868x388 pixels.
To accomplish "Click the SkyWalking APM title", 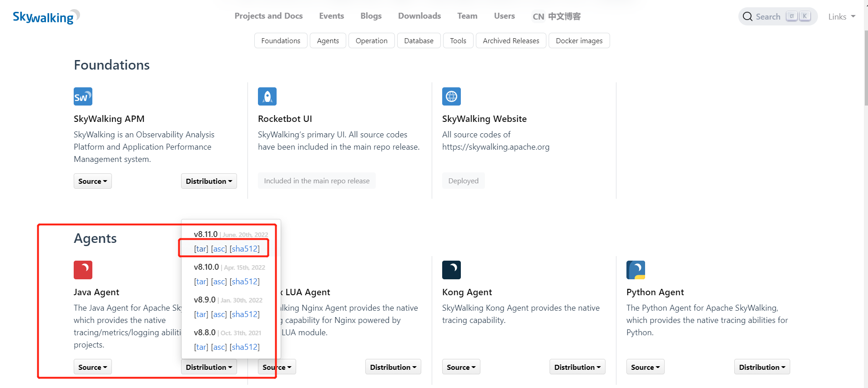I will pos(109,119).
